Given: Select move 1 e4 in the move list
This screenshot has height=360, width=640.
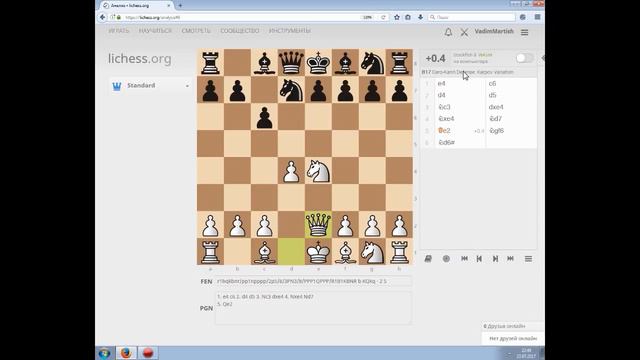Looking at the screenshot, I should pyautogui.click(x=460, y=84).
